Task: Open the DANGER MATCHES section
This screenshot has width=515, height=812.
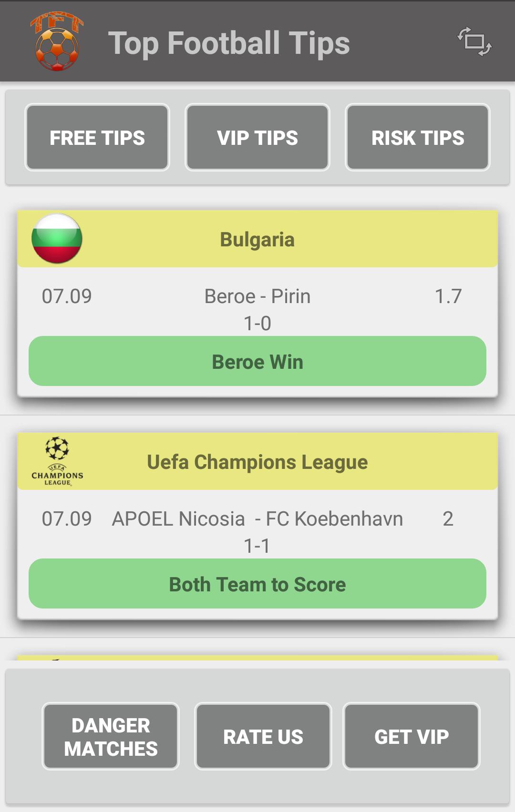Action: pos(111,736)
